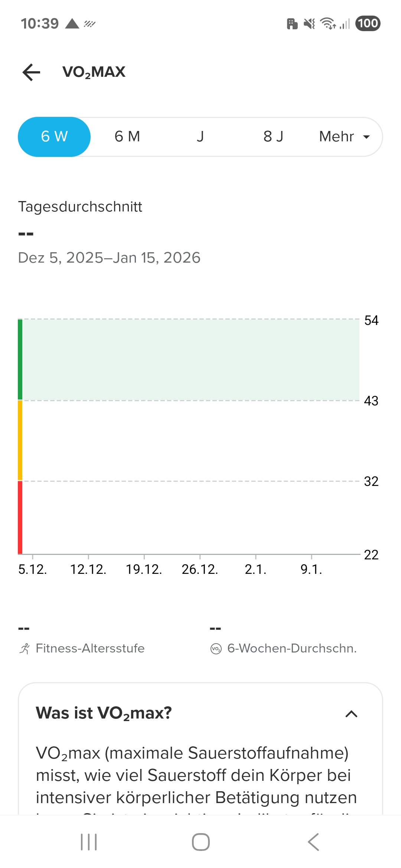This screenshot has width=401, height=868.
Task: Tap the green zone color bar
Action: click(20, 359)
